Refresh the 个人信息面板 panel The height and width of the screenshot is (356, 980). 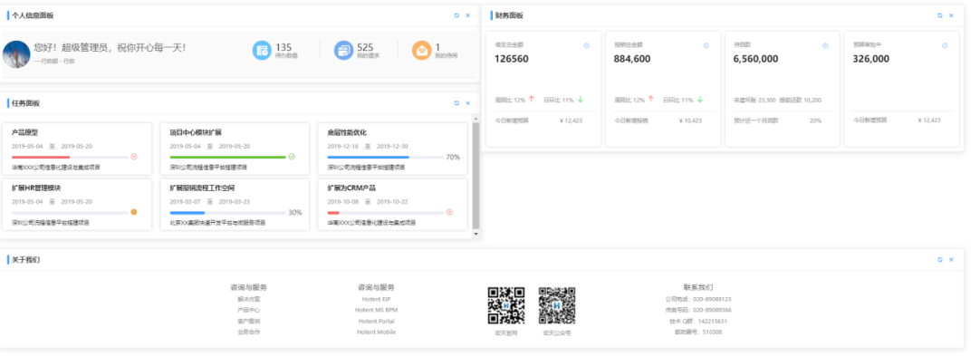pyautogui.click(x=456, y=15)
